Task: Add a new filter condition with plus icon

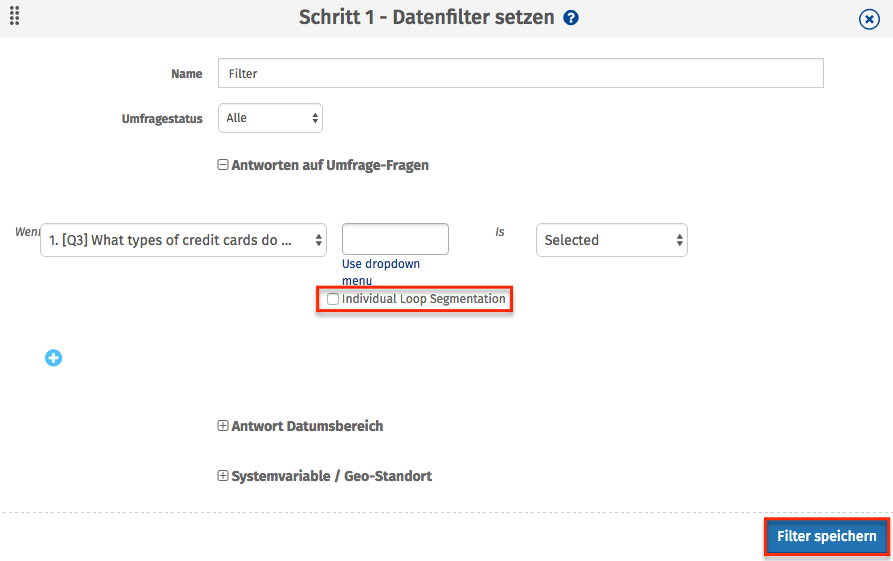Action: coord(54,358)
